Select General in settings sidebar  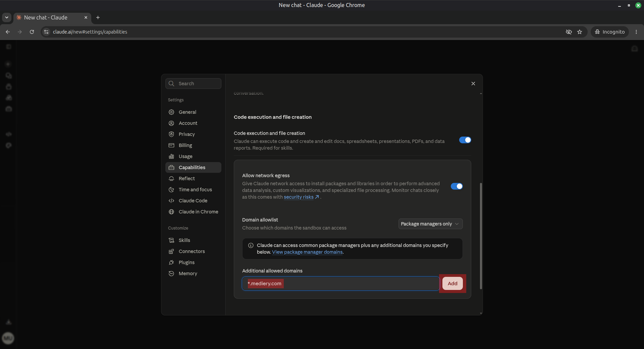[x=193, y=112]
